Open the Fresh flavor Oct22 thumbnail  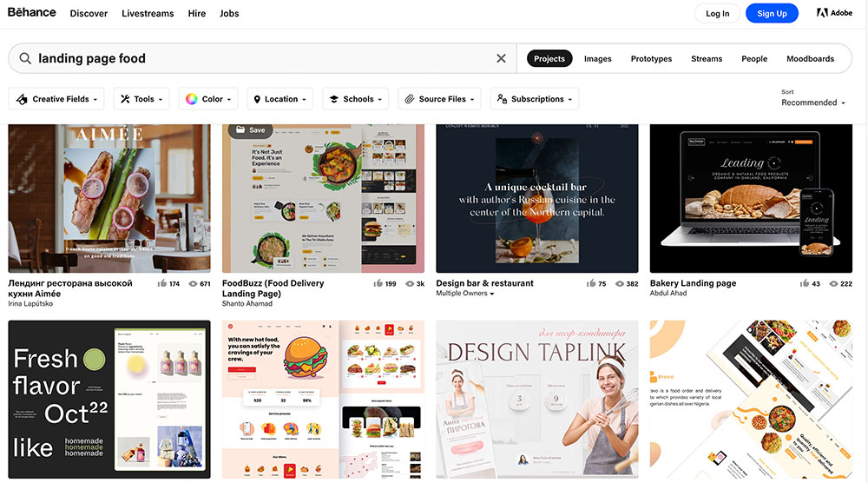pos(109,400)
